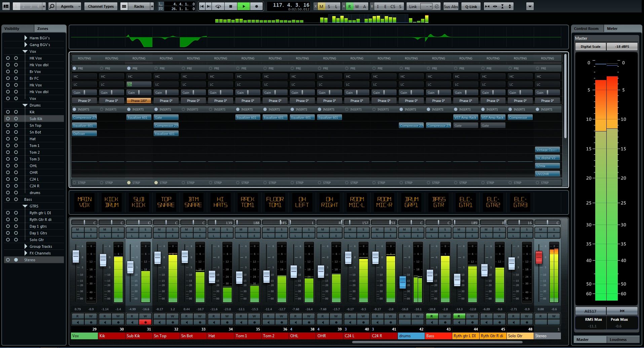This screenshot has width=644, height=348.
Task: Collapse the Vox folder
Action: coord(25,51)
